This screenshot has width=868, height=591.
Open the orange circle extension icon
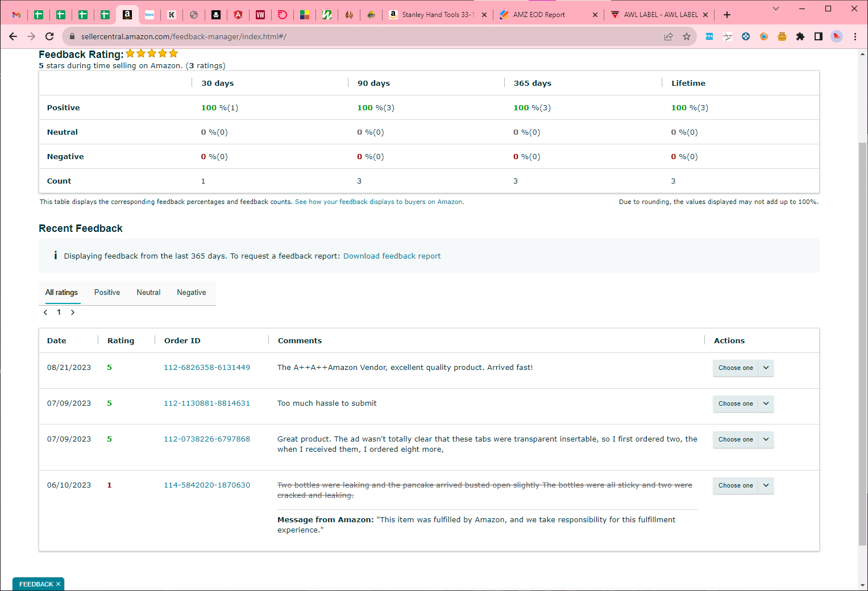point(764,36)
